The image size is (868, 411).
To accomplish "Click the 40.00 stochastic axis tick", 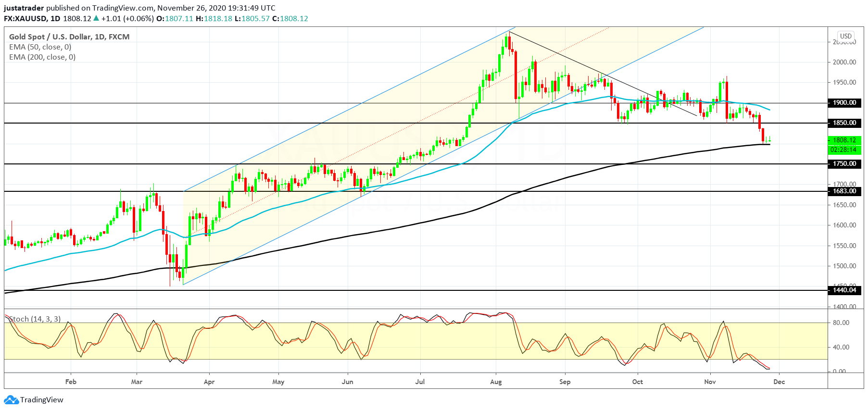I will click(841, 347).
